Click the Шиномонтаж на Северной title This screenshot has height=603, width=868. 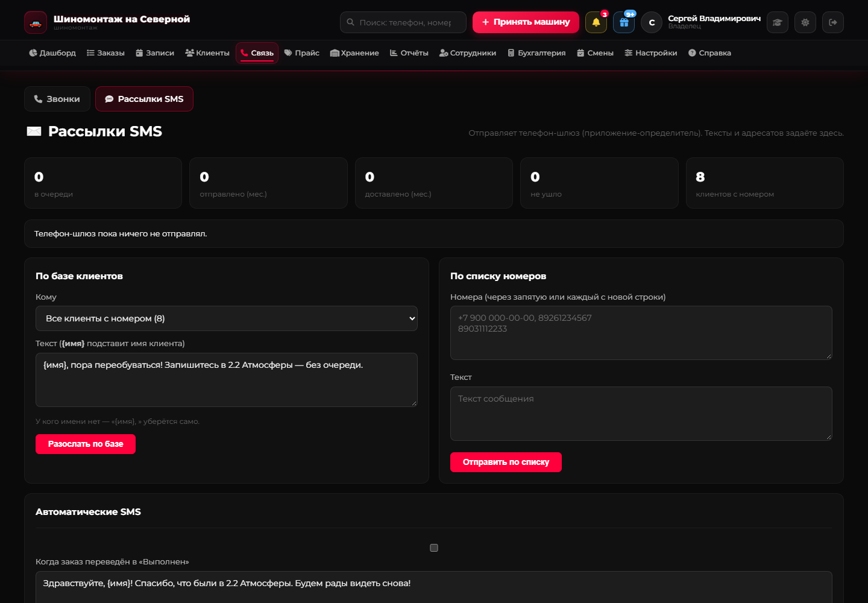click(122, 19)
